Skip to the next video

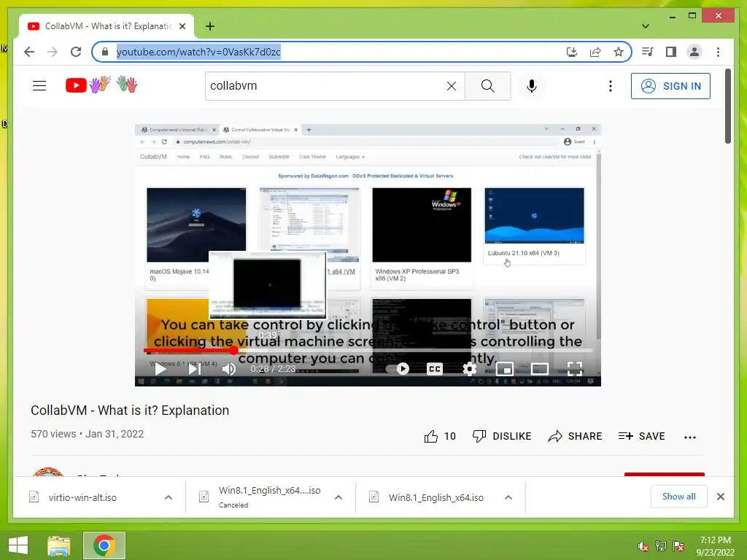[x=194, y=368]
